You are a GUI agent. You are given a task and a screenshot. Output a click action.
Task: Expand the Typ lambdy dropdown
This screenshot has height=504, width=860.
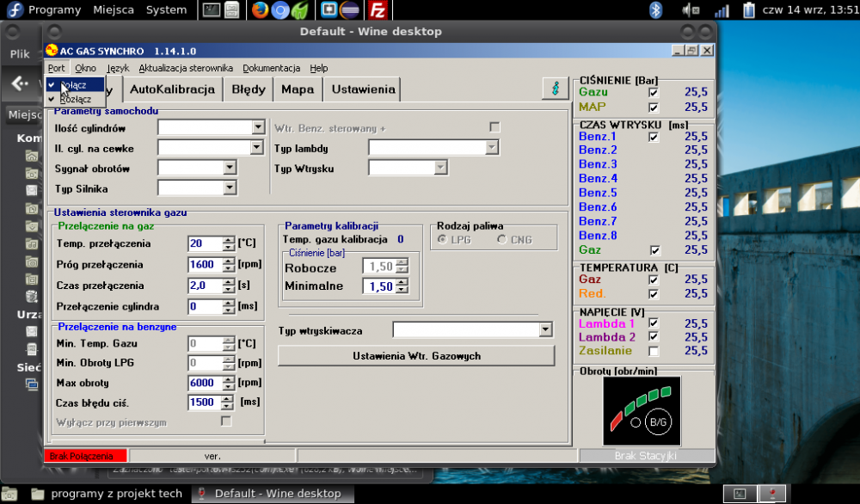pyautogui.click(x=491, y=147)
